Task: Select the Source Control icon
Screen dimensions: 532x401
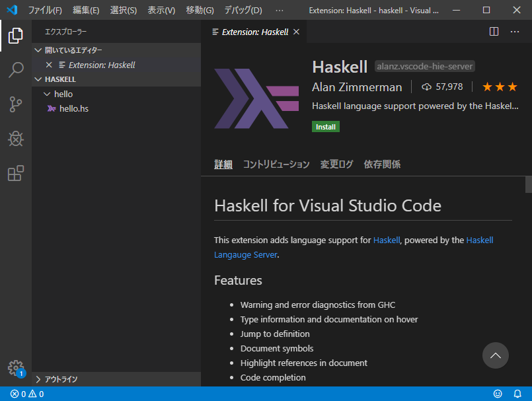Action: 16,104
